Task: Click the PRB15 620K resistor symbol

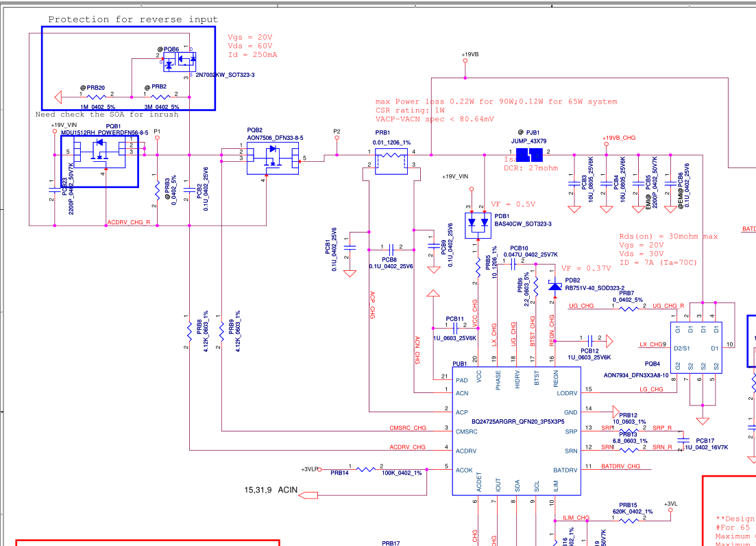Action: coord(629,521)
